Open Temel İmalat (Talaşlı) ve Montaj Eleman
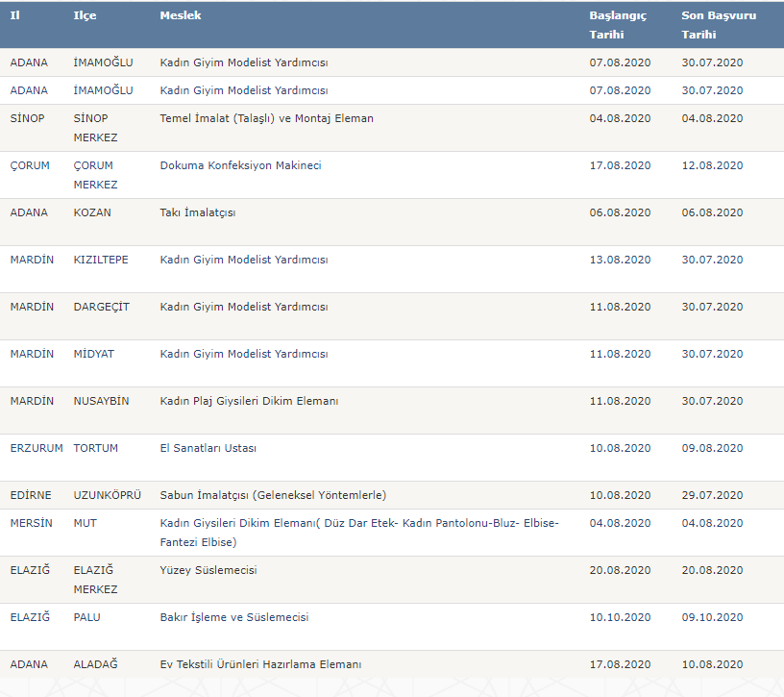Image resolution: width=784 pixels, height=697 pixels. point(266,118)
